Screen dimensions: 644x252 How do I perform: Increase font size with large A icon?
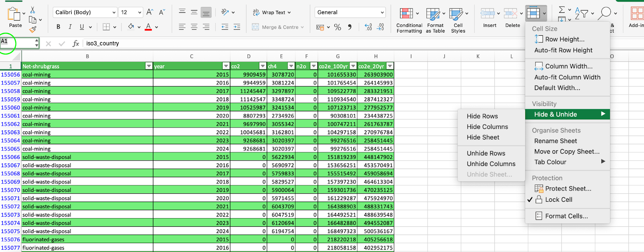tap(150, 12)
